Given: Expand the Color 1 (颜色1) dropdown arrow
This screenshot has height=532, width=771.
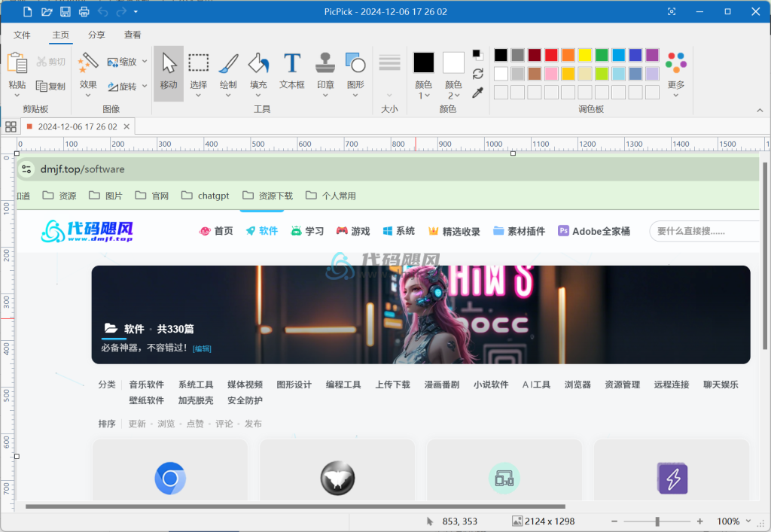Looking at the screenshot, I should [x=428, y=96].
